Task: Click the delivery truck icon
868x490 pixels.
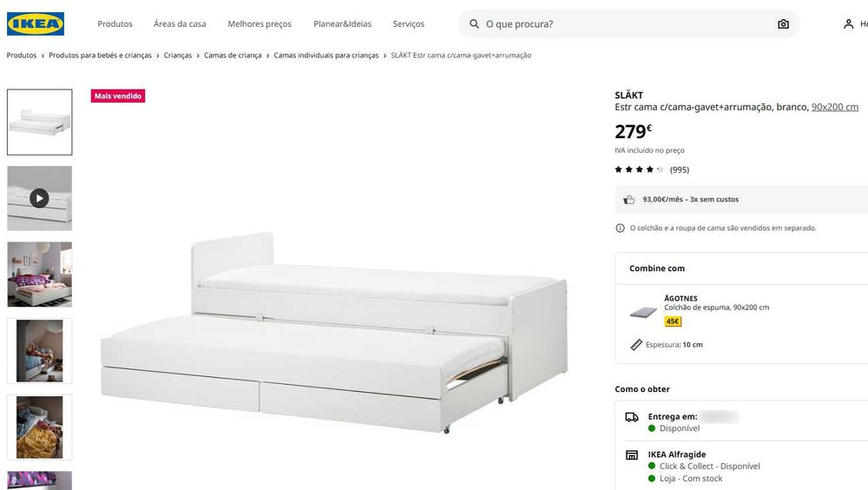Action: click(632, 417)
